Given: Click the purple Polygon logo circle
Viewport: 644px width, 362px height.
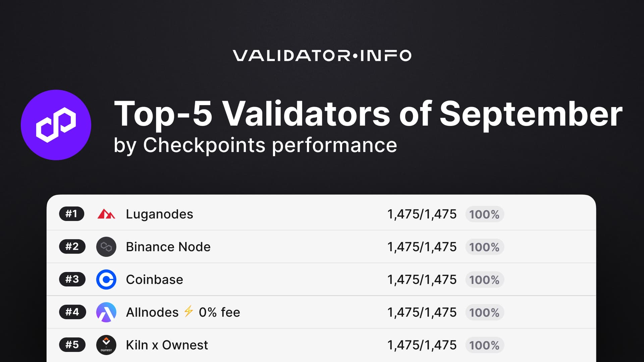Looking at the screenshot, I should (x=56, y=125).
